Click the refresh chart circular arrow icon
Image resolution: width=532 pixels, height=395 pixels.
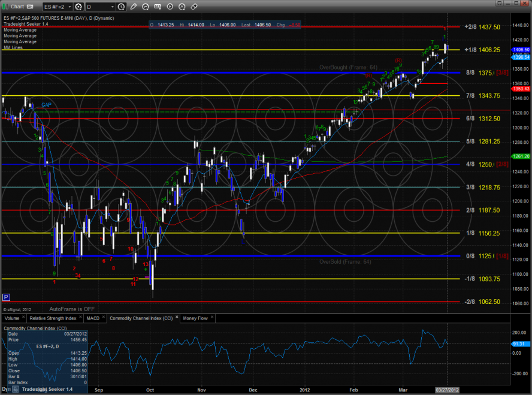coord(146,7)
